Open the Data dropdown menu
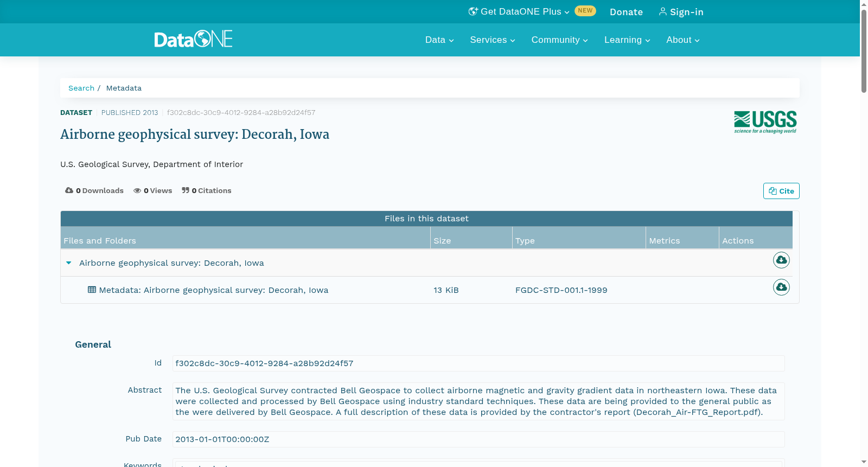This screenshot has height=467, width=868. tap(439, 40)
